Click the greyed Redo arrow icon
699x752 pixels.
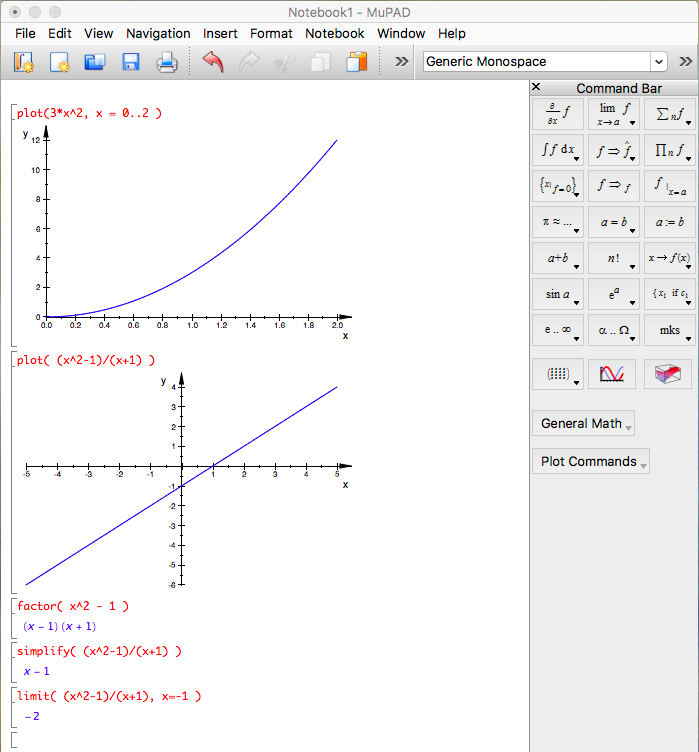tap(249, 62)
